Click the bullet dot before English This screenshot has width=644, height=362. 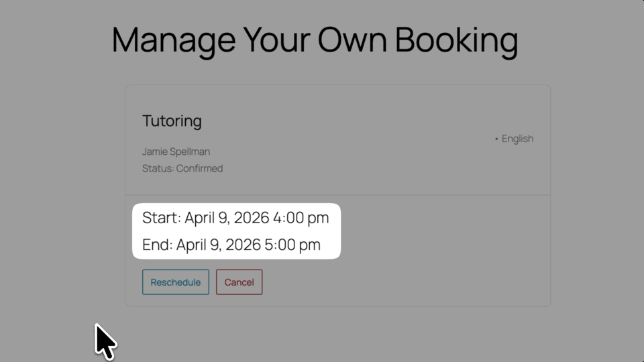(496, 139)
